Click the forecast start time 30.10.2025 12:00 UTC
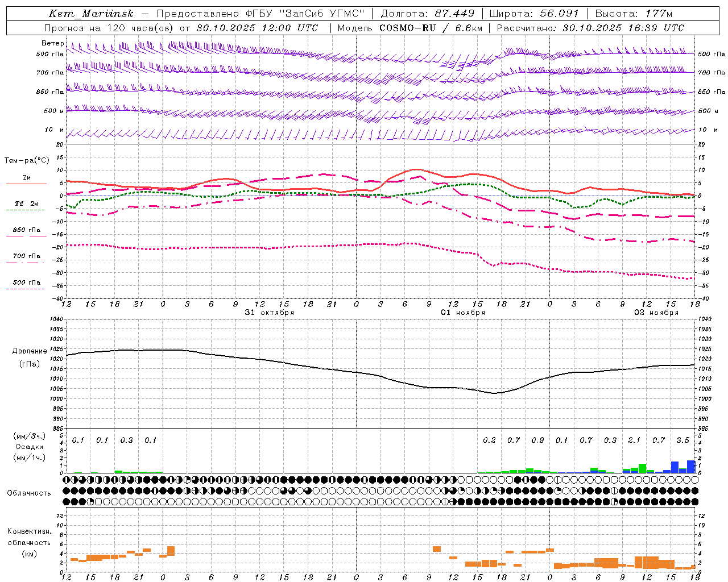The height and width of the screenshot is (582, 728). pos(257,28)
